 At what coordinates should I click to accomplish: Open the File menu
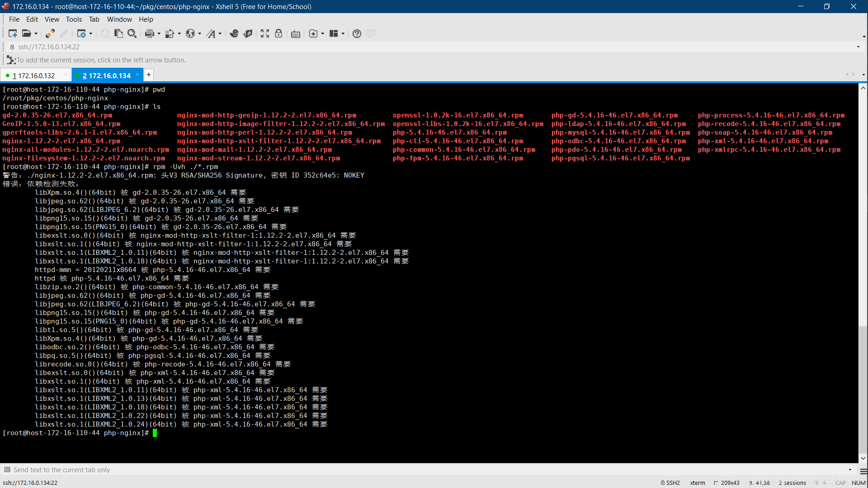point(14,19)
